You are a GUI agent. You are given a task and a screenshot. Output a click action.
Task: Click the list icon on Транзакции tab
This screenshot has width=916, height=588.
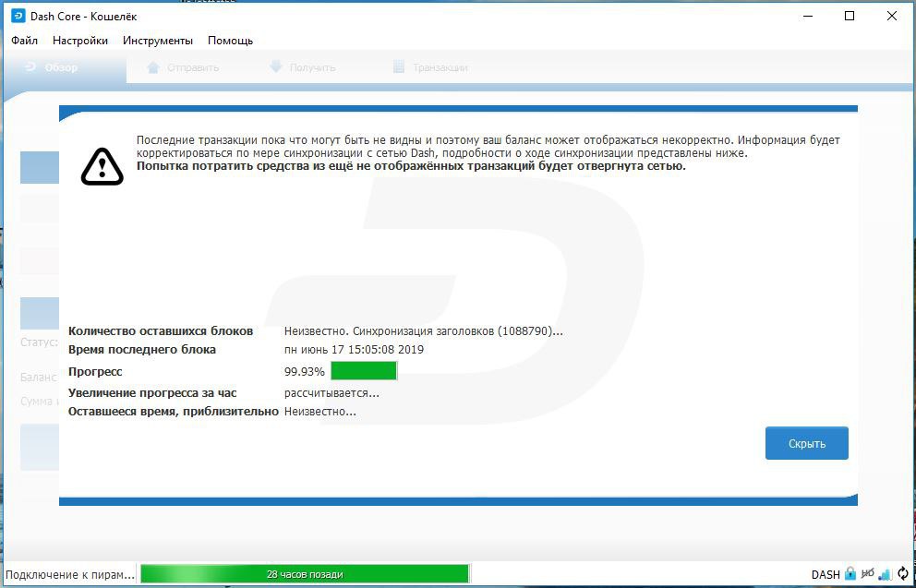[398, 67]
